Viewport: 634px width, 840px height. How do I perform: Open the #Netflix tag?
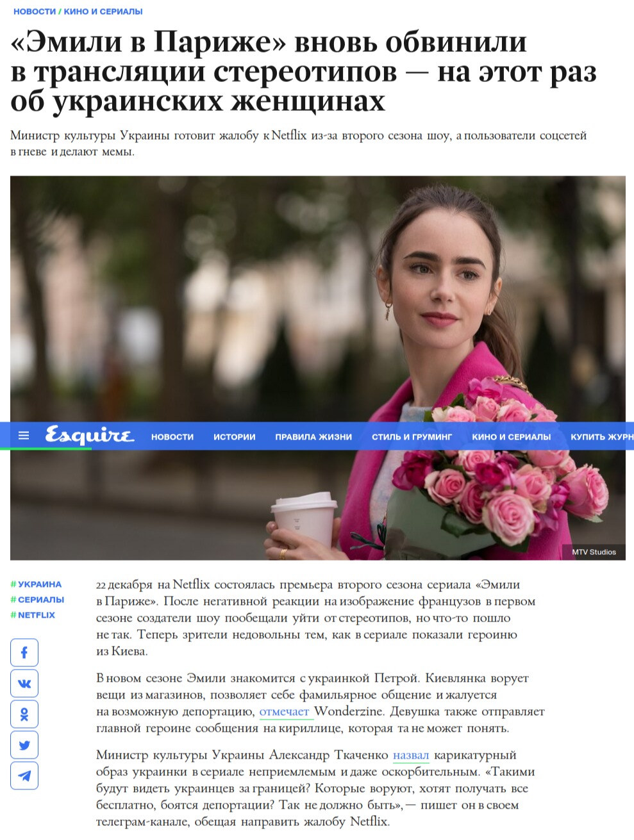(33, 615)
